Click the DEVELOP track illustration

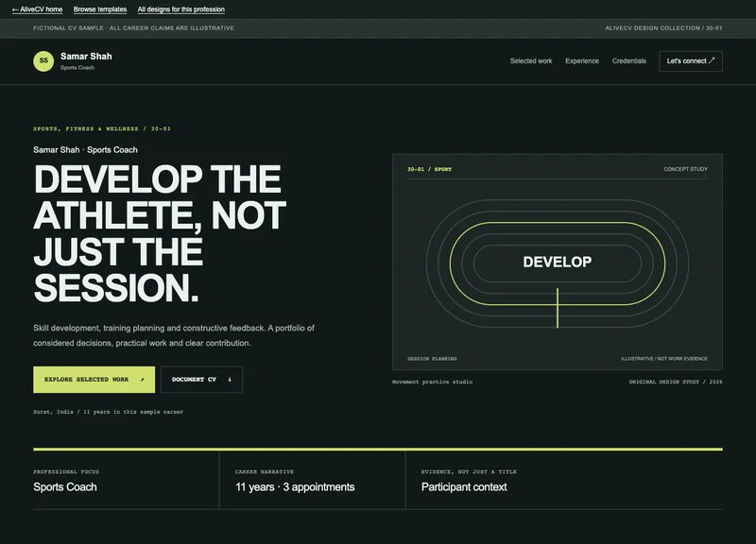(x=558, y=263)
